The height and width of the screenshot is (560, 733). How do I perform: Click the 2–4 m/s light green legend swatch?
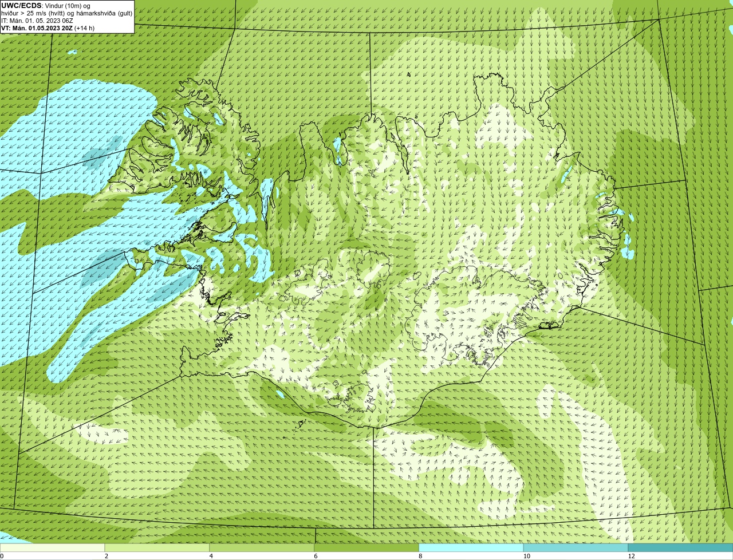(157, 547)
